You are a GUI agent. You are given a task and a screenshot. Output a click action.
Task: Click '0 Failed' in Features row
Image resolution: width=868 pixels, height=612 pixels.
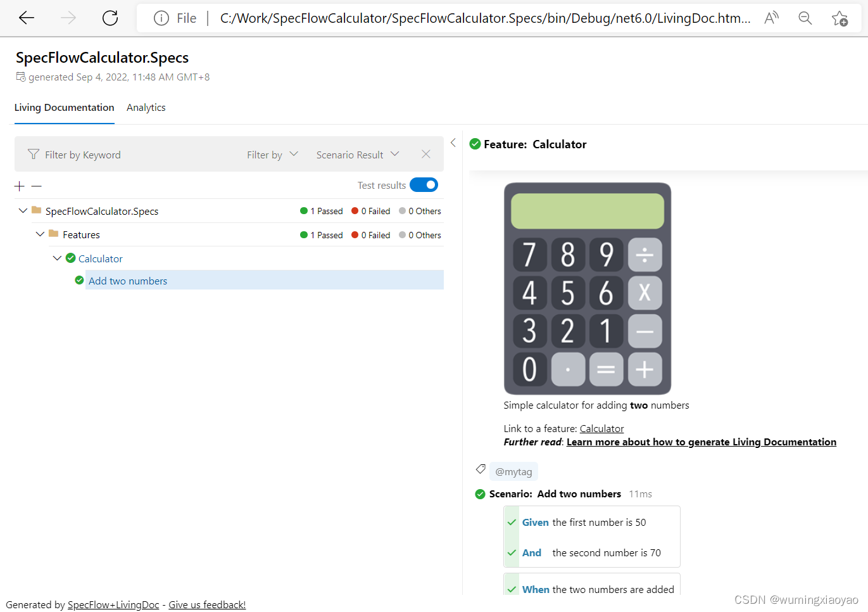point(371,235)
